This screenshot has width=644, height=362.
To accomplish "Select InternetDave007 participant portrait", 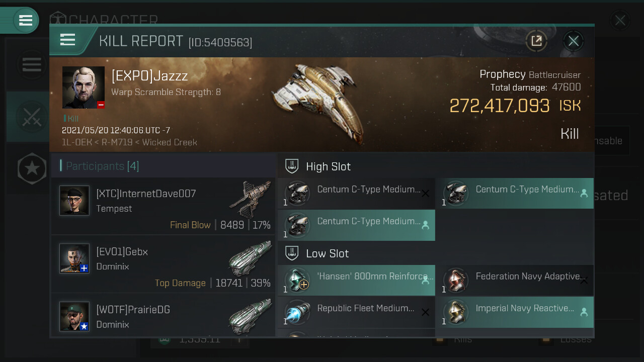I will tap(74, 201).
